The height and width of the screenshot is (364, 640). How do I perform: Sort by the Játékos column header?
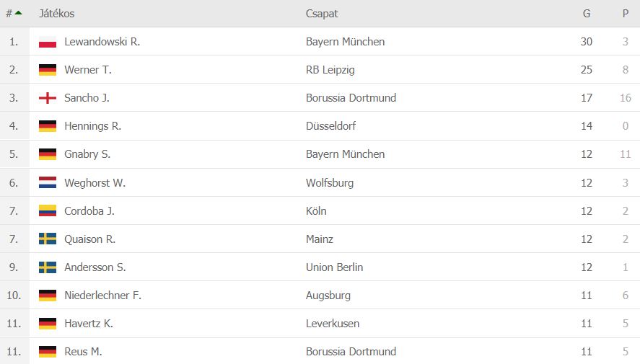pos(57,14)
